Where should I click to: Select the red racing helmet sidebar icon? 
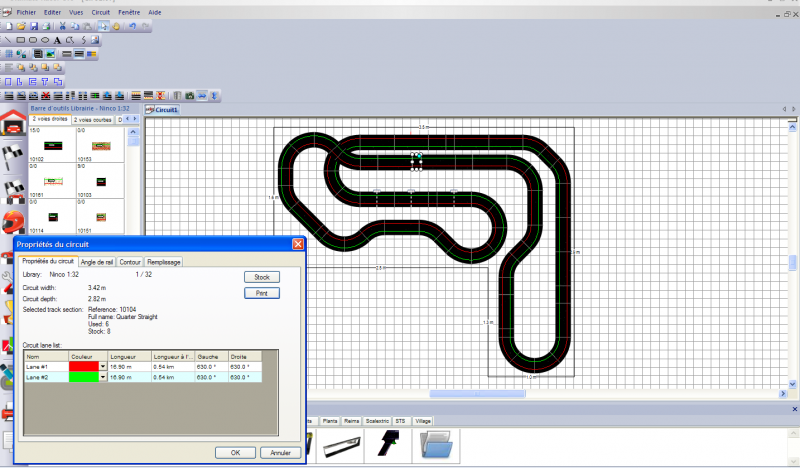[12, 221]
